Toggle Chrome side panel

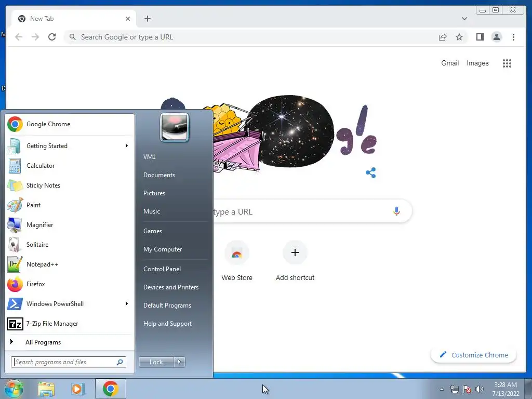[480, 37]
